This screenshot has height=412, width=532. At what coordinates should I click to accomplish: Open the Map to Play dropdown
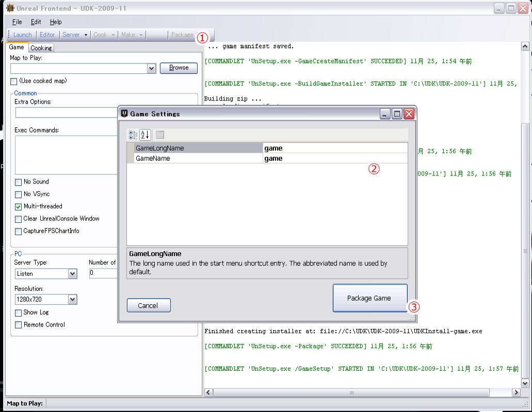click(151, 69)
